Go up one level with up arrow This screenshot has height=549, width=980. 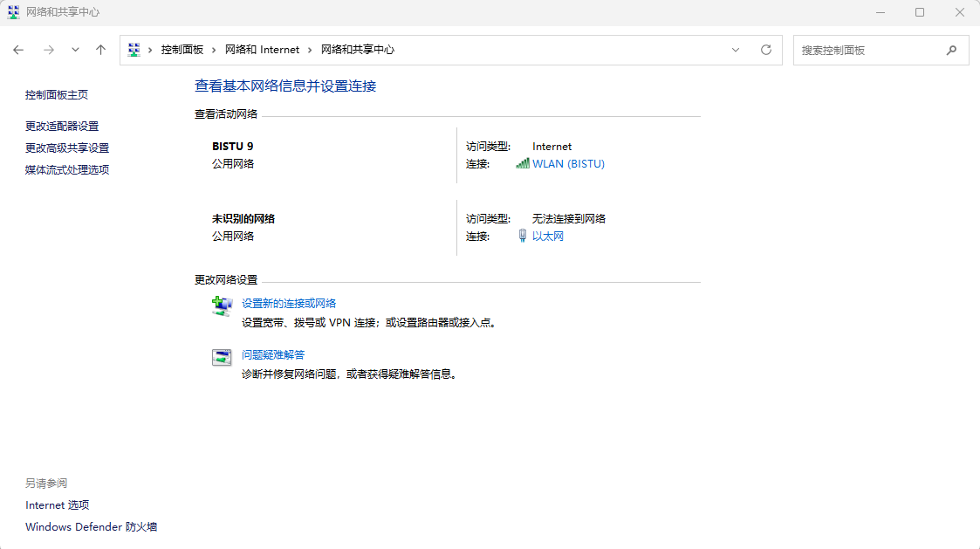(x=100, y=50)
